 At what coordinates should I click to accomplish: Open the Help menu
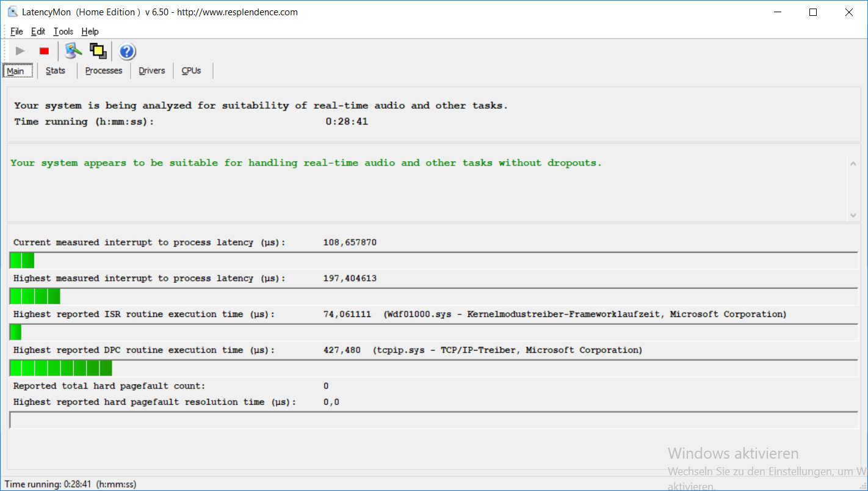tap(90, 32)
